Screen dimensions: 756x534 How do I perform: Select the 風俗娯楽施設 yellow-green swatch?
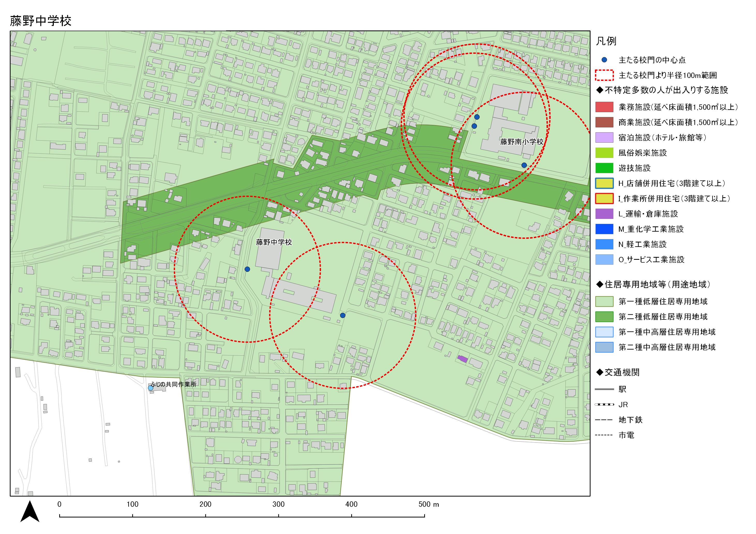(604, 153)
